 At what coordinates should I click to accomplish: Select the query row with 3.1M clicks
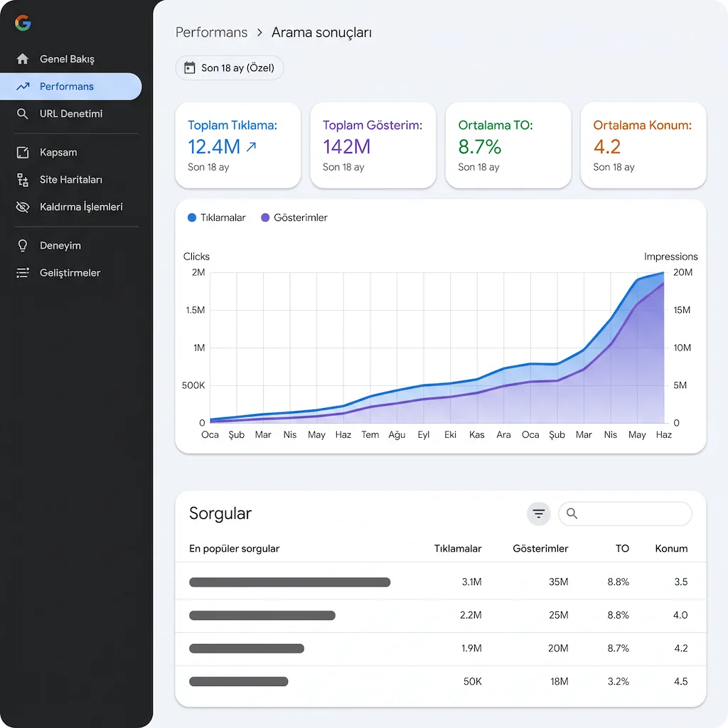pos(441,582)
